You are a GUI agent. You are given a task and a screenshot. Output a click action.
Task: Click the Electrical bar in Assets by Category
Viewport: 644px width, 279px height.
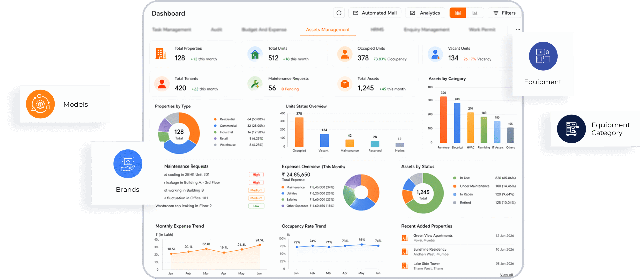click(457, 123)
